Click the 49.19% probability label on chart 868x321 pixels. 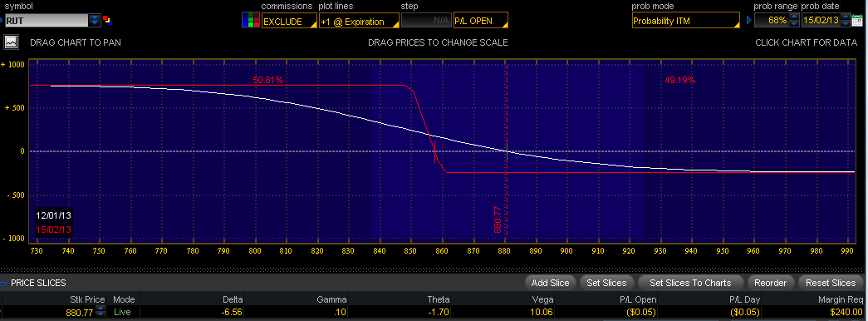[x=679, y=80]
